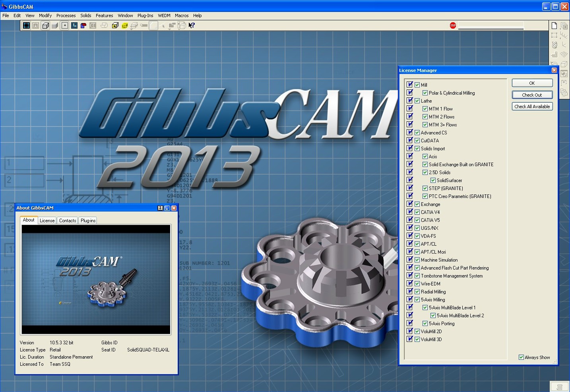The image size is (570, 392).
Task: Toggle the SolidSurfacer checkbox
Action: (433, 180)
